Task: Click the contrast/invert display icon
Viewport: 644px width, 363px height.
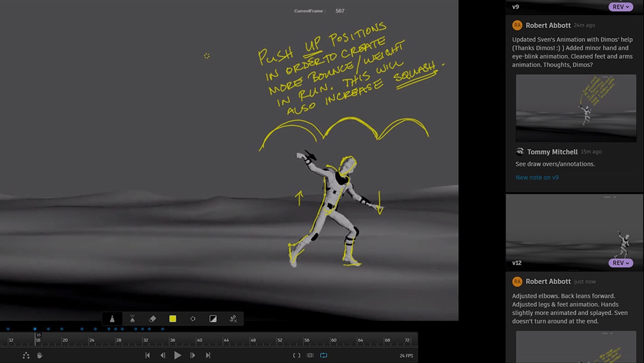Action: (x=213, y=318)
